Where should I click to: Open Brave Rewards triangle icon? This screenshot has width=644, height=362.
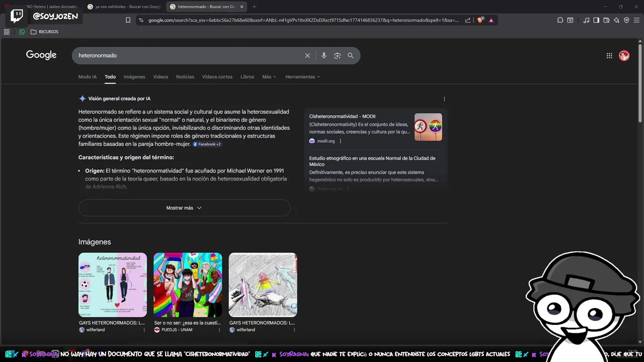(x=491, y=20)
